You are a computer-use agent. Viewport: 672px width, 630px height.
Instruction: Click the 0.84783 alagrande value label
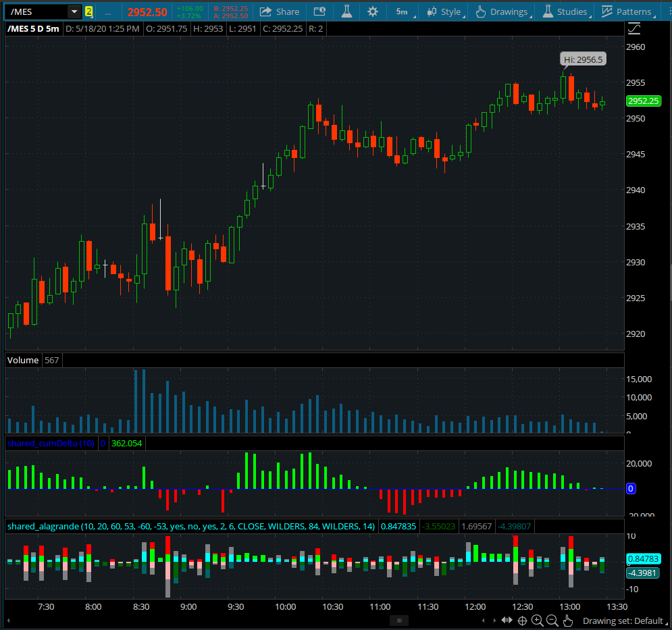pyautogui.click(x=642, y=559)
